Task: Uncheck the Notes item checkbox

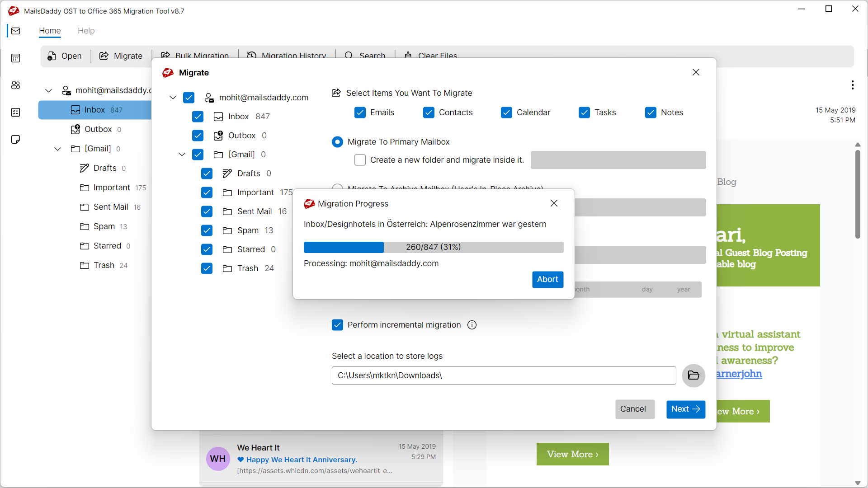Action: (651, 113)
